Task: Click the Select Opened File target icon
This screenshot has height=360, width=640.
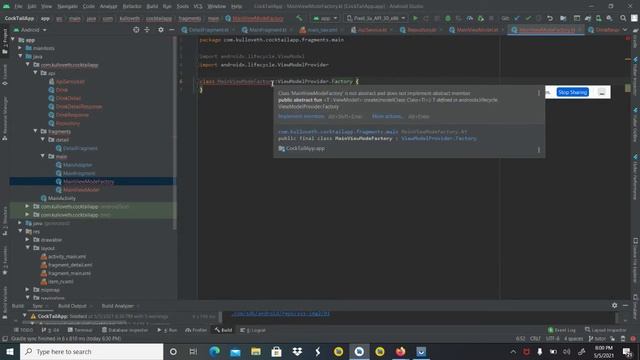Action: 136,30
